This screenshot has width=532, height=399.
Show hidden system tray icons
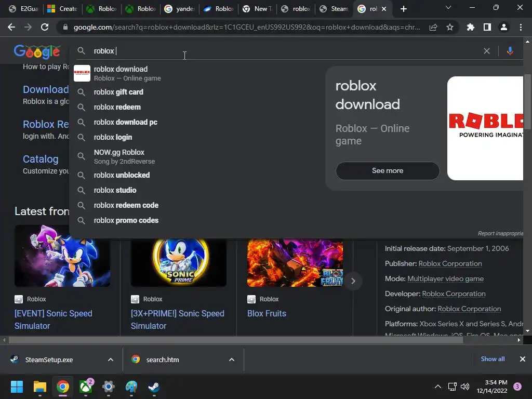[438, 387]
